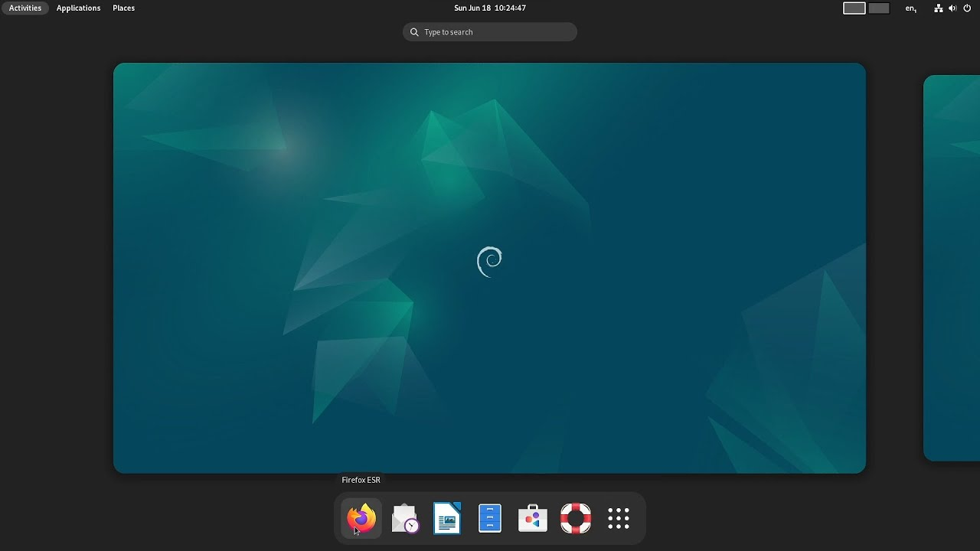The image size is (980, 551).
Task: Open the Places menu
Action: tap(123, 8)
